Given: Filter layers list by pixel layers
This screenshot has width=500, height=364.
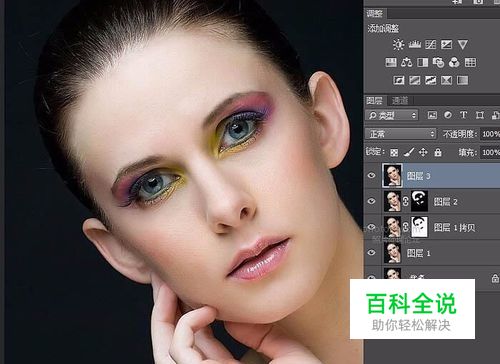Looking at the screenshot, I should (x=432, y=115).
